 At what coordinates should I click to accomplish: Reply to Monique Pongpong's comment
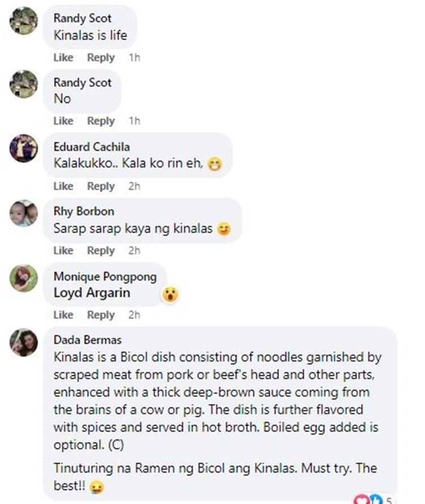(101, 315)
